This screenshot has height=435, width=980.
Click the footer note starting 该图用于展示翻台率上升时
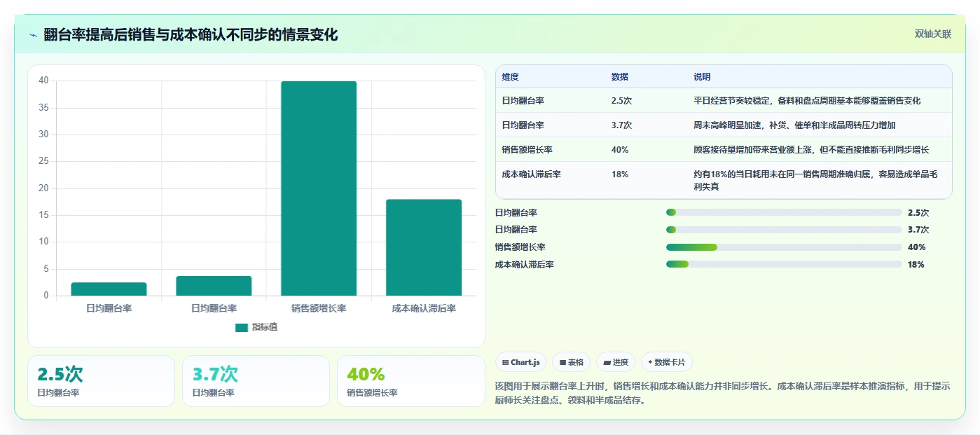722,394
